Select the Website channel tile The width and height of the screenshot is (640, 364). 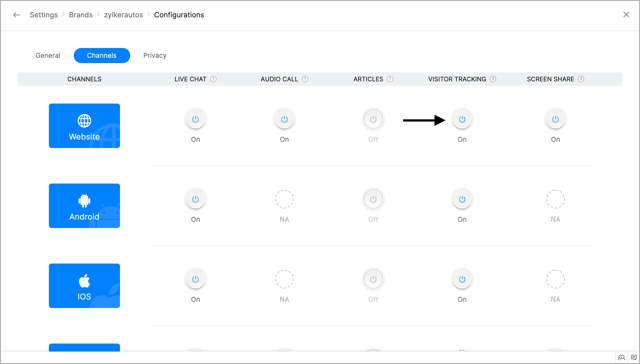click(x=84, y=126)
